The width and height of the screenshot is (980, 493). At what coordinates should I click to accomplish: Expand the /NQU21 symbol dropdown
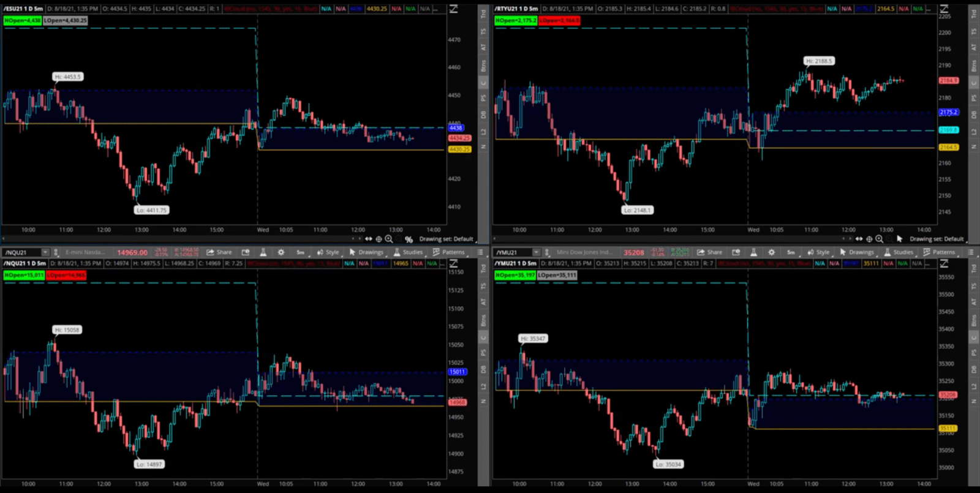click(45, 252)
